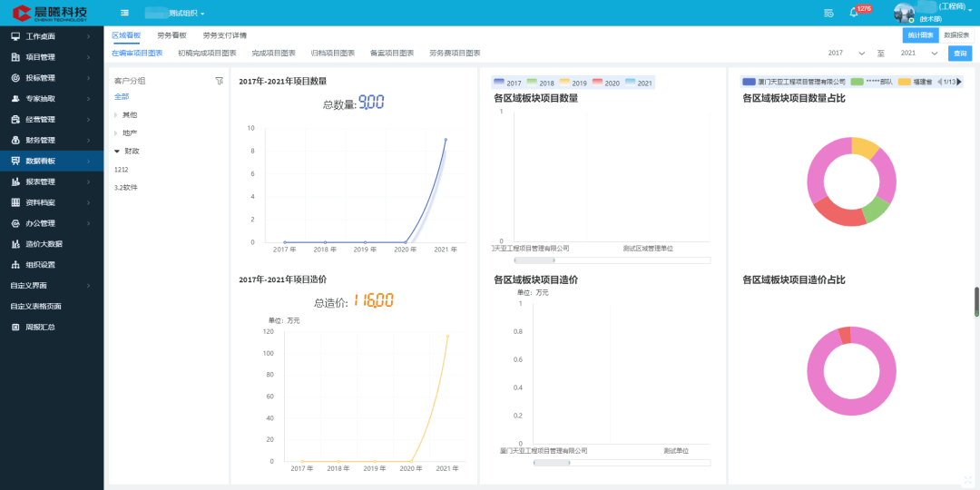Viewport: 980px width, 490px height.
Task: Click the hamburger menu collapse icon
Action: pos(124,13)
